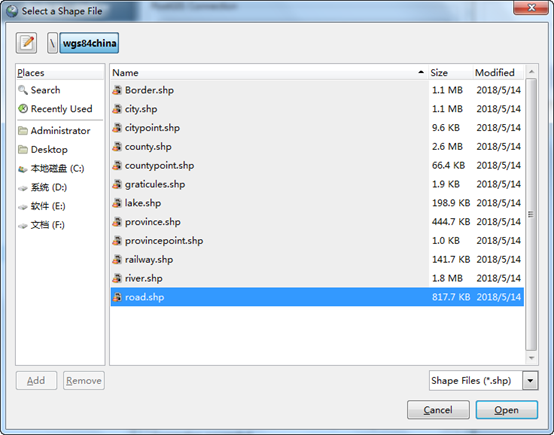This screenshot has width=554, height=435.
Task: Sort files by the Modified column
Action: [x=499, y=72]
